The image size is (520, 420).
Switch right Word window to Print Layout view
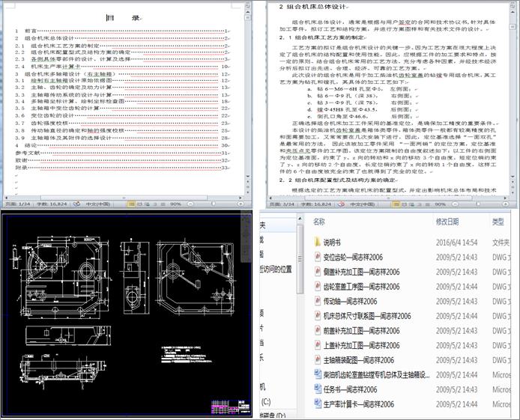click(x=396, y=204)
